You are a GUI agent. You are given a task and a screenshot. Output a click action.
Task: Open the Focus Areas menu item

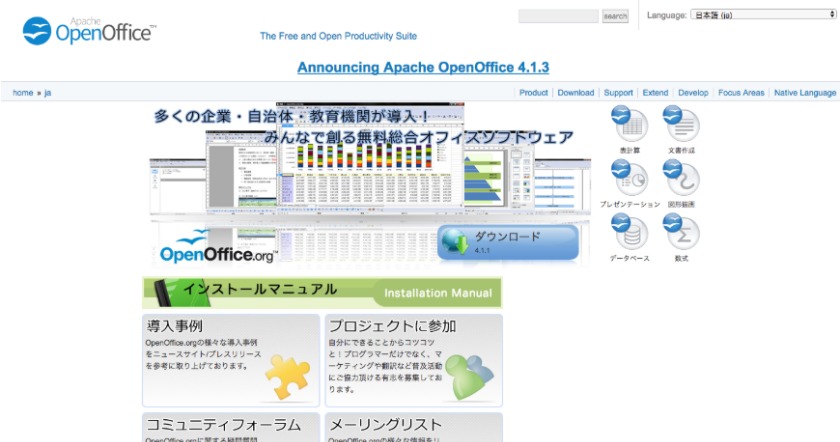(x=741, y=93)
